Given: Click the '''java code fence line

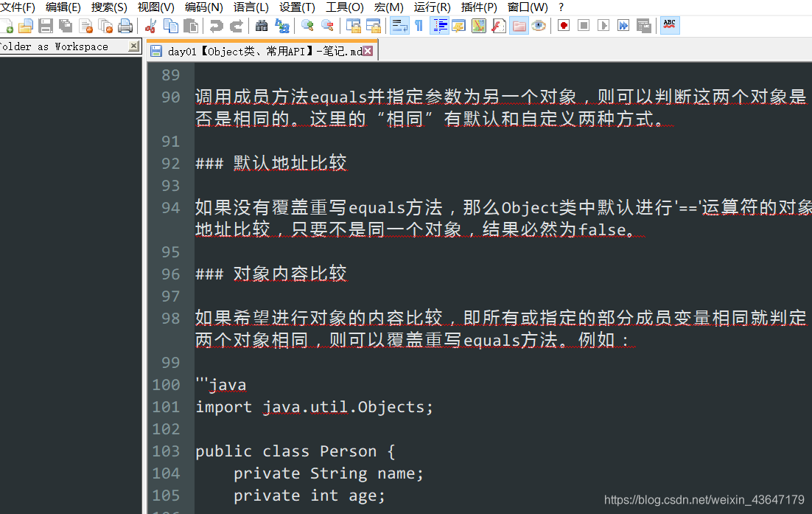Looking at the screenshot, I should click(220, 385).
